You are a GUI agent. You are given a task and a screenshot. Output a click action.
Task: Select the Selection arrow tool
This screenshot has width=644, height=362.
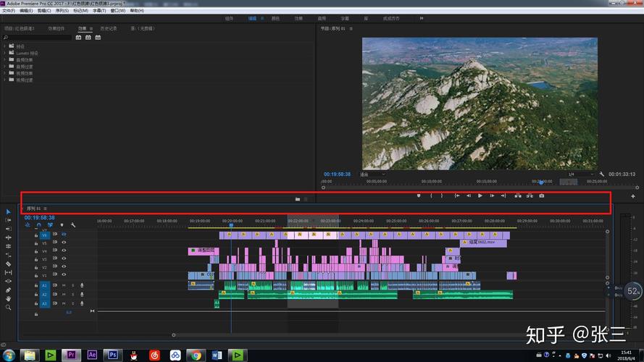[8, 212]
